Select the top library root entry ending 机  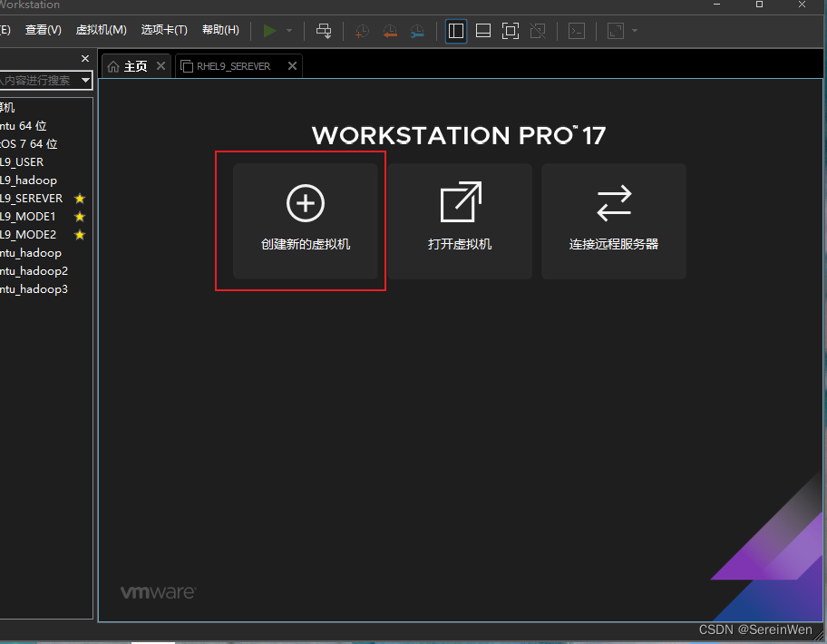tap(7, 108)
